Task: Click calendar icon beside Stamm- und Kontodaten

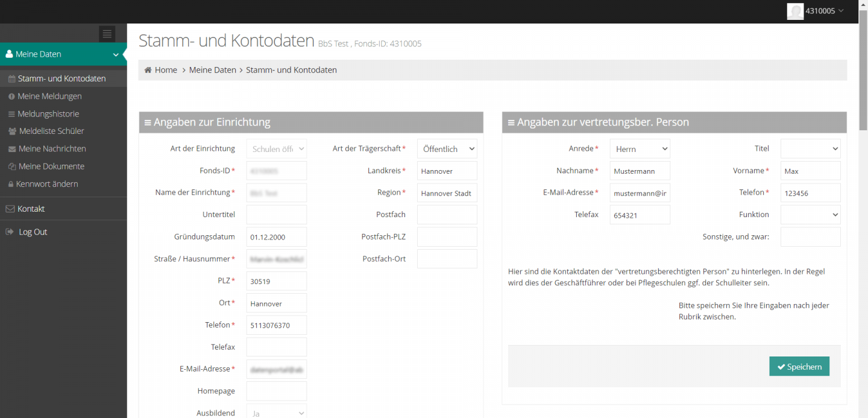Action: [12, 79]
